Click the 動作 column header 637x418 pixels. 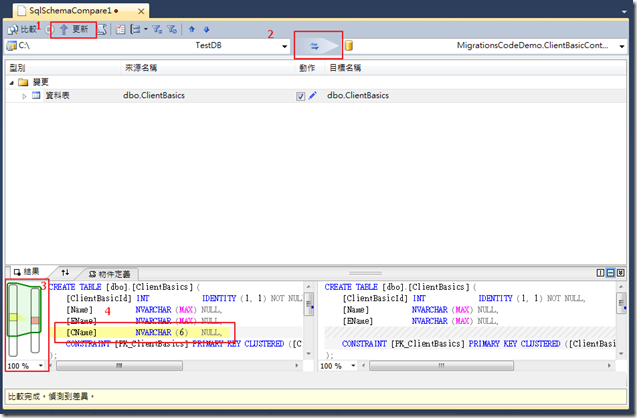[x=310, y=68]
